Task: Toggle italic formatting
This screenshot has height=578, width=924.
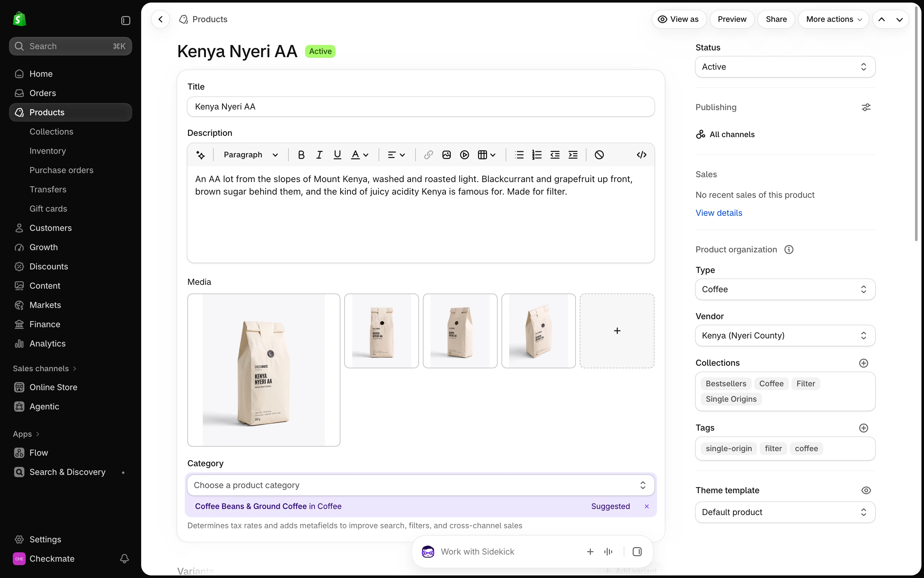Action: (319, 155)
